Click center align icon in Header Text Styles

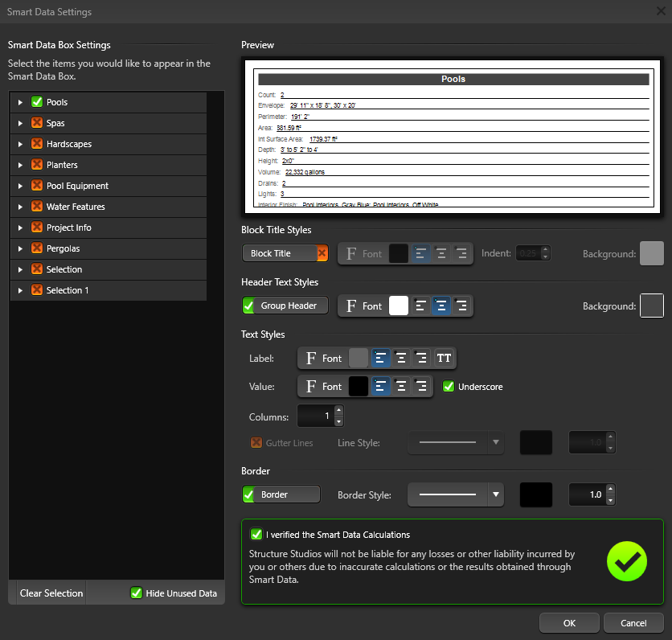(440, 306)
